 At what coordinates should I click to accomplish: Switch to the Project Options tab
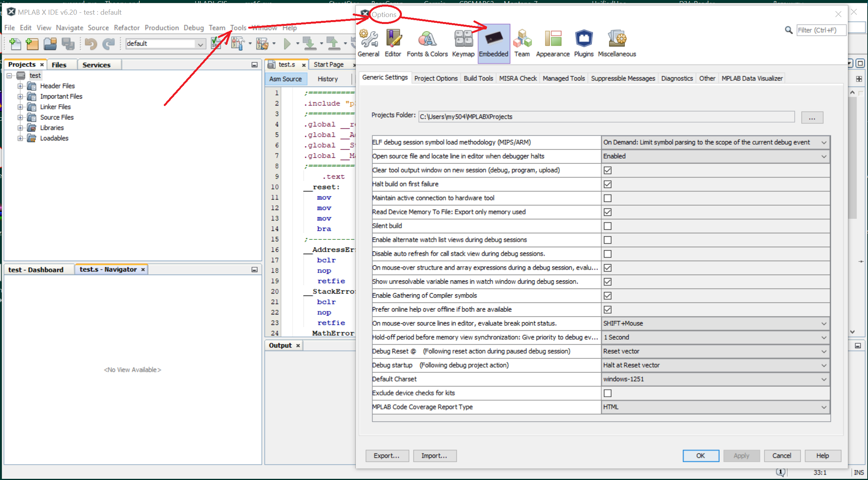point(436,78)
